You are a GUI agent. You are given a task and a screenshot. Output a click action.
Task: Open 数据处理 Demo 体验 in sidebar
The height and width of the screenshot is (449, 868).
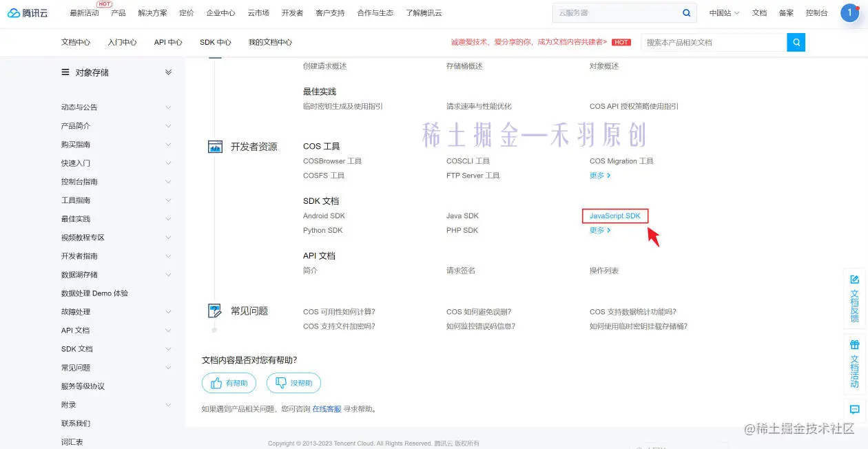(94, 293)
